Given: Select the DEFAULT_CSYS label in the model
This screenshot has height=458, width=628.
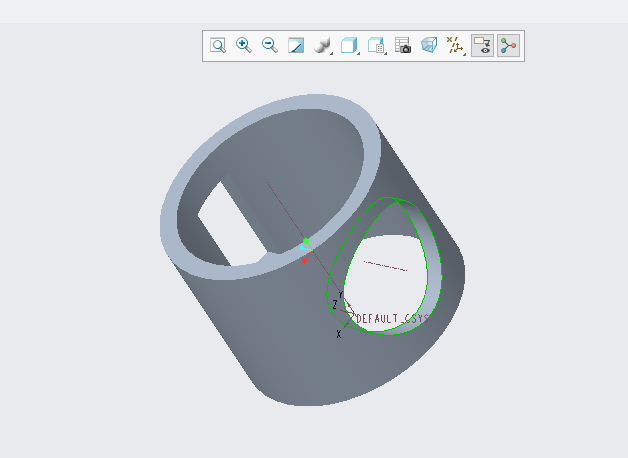Looking at the screenshot, I should (391, 318).
